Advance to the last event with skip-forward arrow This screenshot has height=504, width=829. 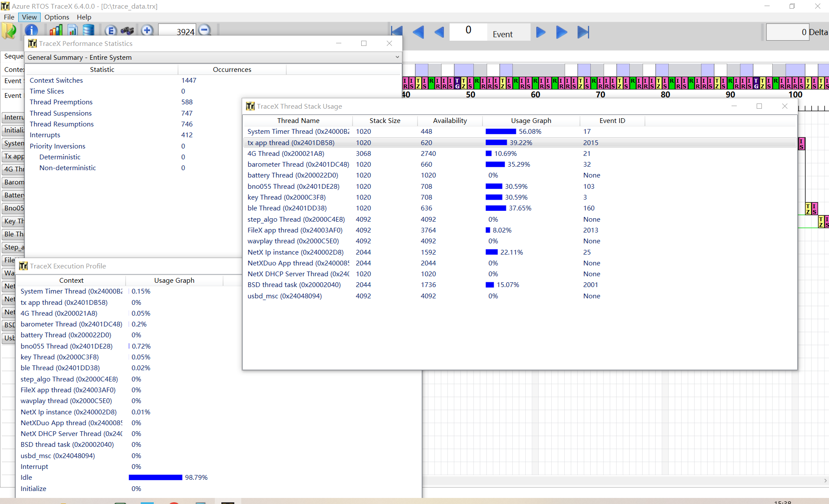click(583, 32)
